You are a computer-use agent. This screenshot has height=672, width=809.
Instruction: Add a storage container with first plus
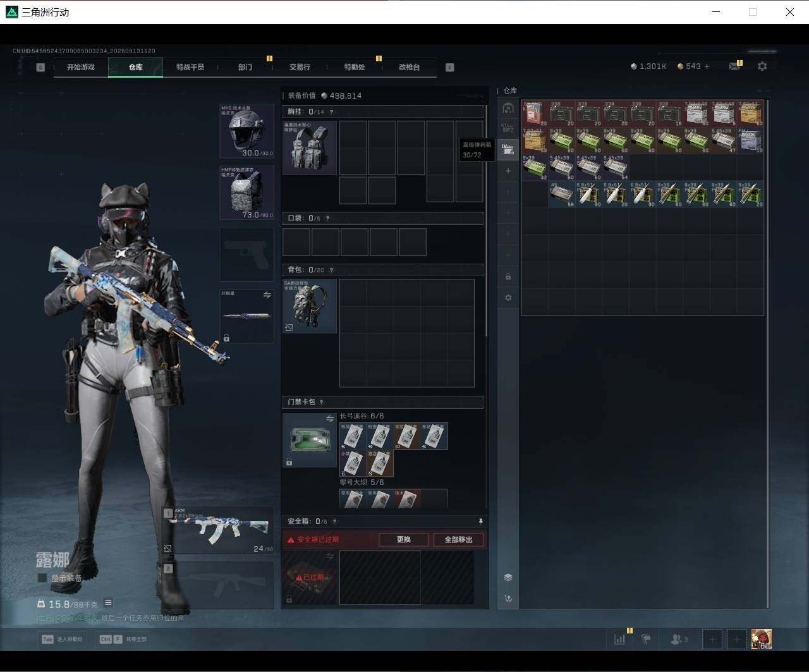point(508,171)
